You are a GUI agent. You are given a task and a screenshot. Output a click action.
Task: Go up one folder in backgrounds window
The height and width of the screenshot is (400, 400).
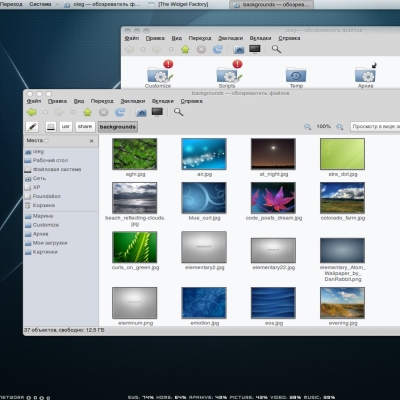88,112
